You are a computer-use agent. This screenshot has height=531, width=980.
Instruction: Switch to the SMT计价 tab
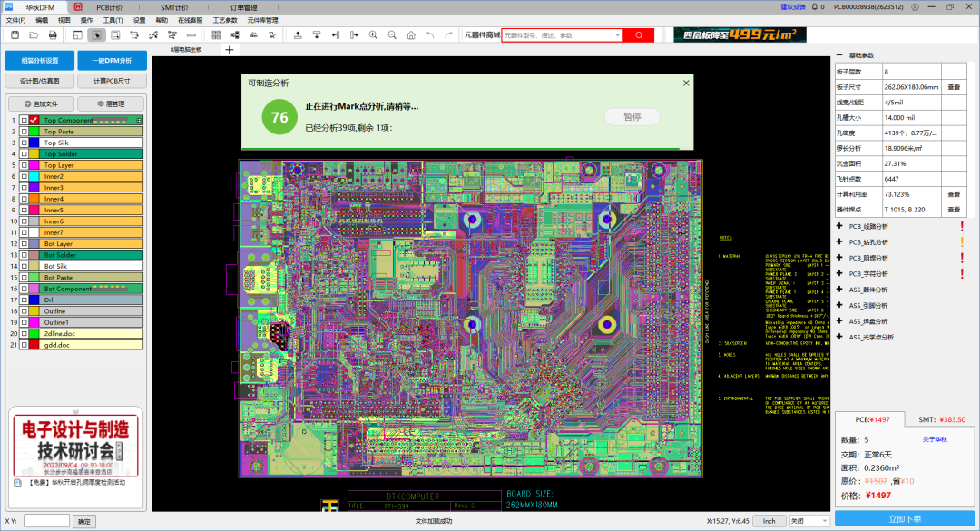coord(175,6)
